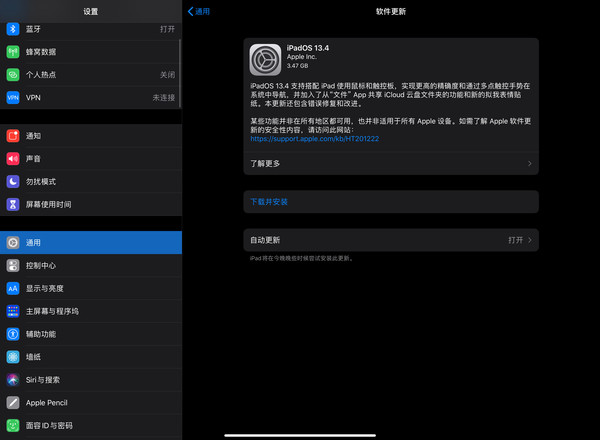Tap the sounds speaker icon

point(13,158)
